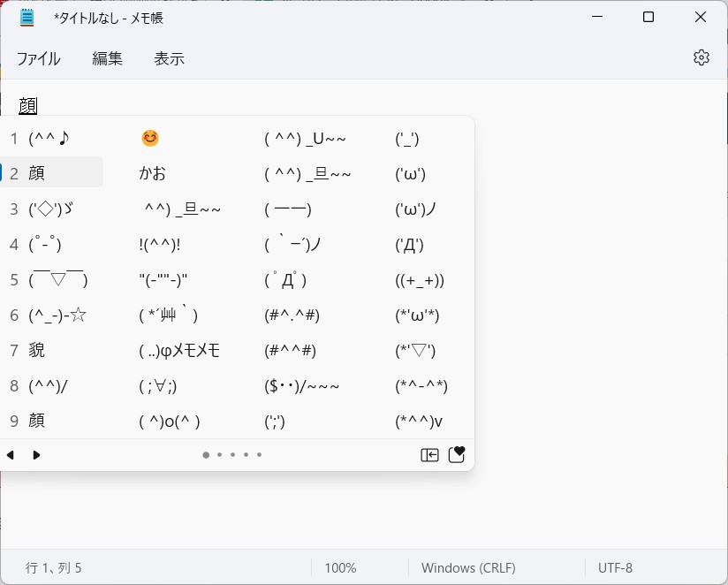Open Notepad settings with the gear icon

[x=701, y=57]
